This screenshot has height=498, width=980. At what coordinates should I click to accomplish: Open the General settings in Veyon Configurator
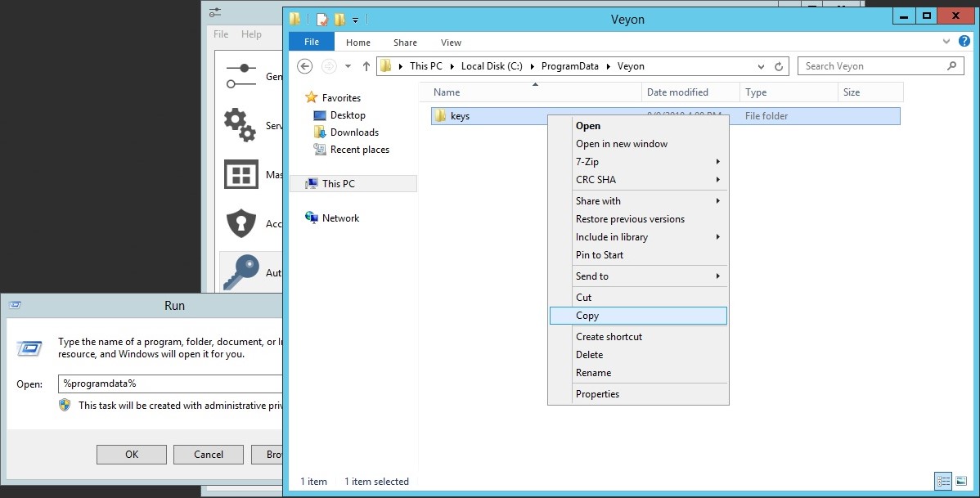coord(241,75)
